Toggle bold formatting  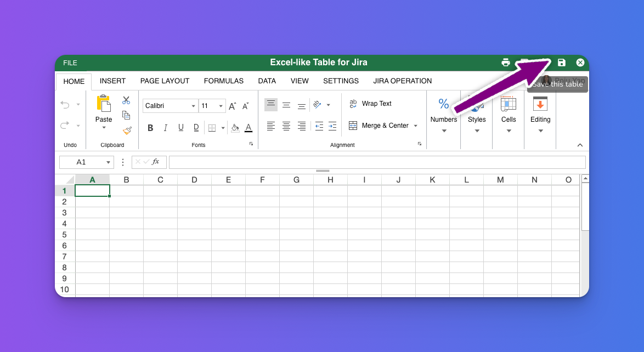(150, 127)
